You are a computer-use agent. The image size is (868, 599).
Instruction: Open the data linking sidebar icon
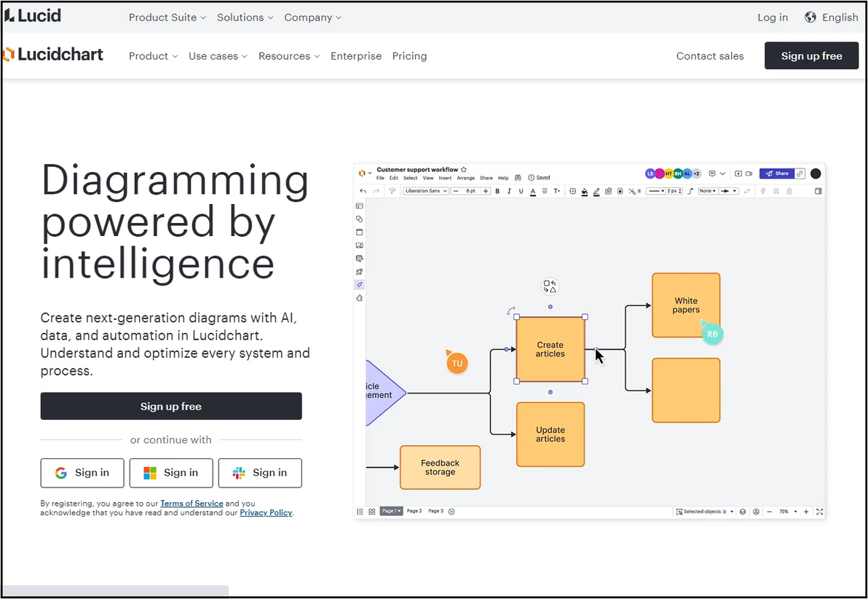(x=359, y=259)
